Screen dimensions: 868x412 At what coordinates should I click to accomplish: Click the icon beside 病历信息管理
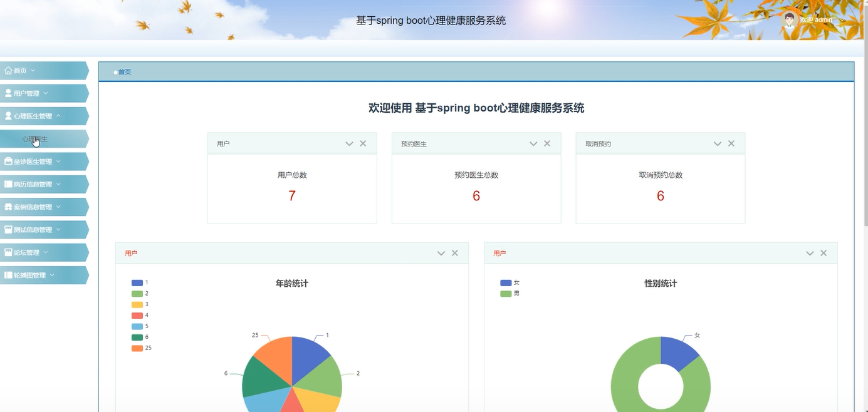(8, 184)
